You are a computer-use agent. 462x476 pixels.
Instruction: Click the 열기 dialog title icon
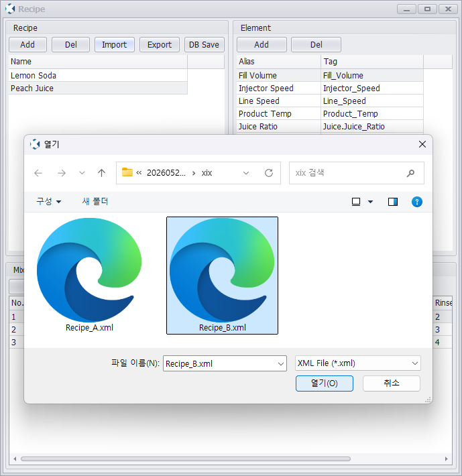pos(35,144)
